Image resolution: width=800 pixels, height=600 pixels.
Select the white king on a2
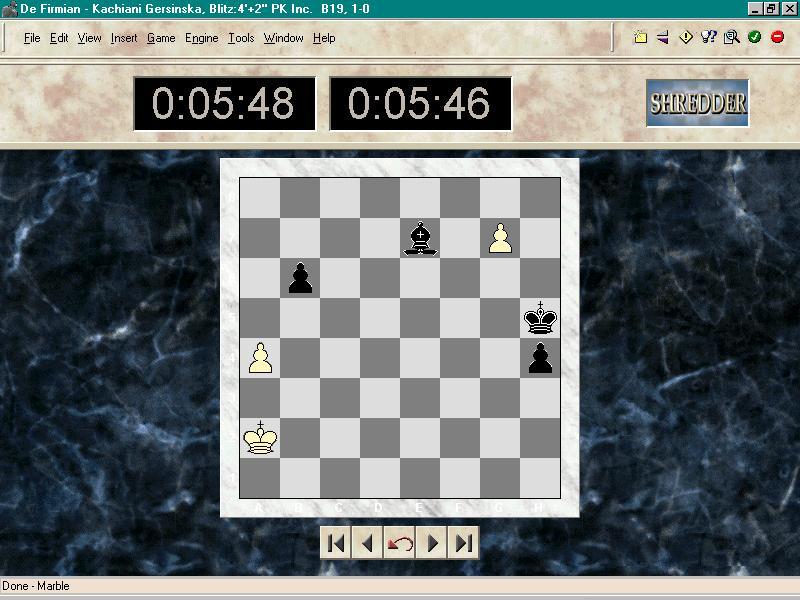click(260, 438)
